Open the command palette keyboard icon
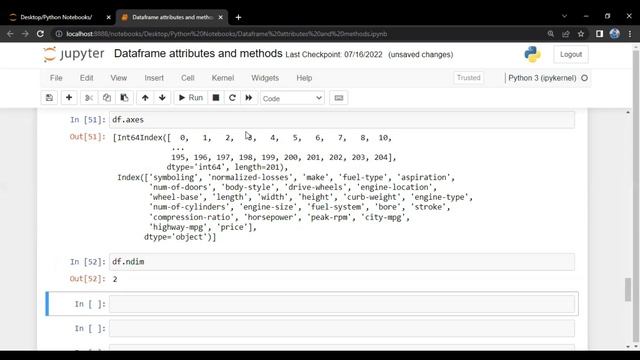Screen dimensions: 640x360 339,98
